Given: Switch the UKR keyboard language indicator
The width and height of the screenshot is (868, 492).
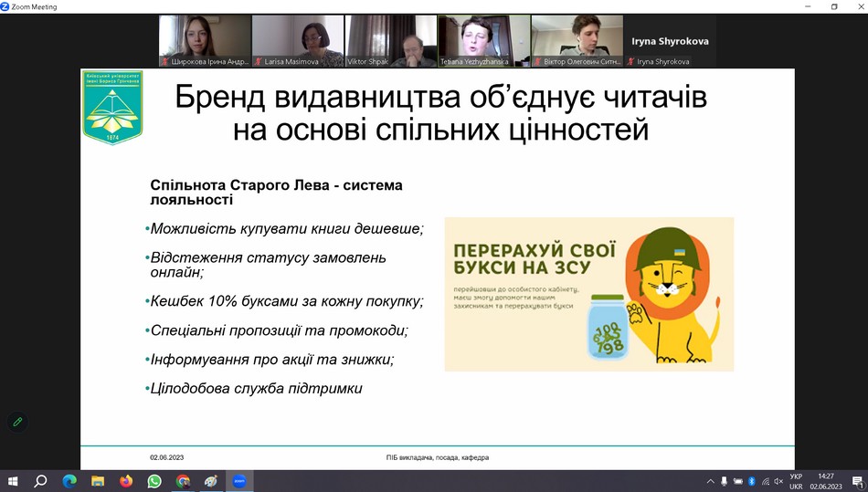Looking at the screenshot, I should coord(796,481).
